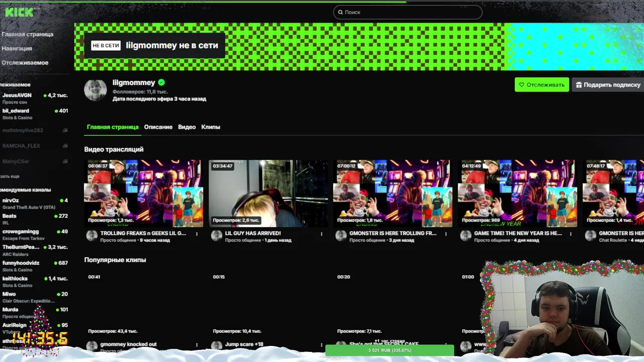Open Murda recommended channel

[x=34, y=313]
